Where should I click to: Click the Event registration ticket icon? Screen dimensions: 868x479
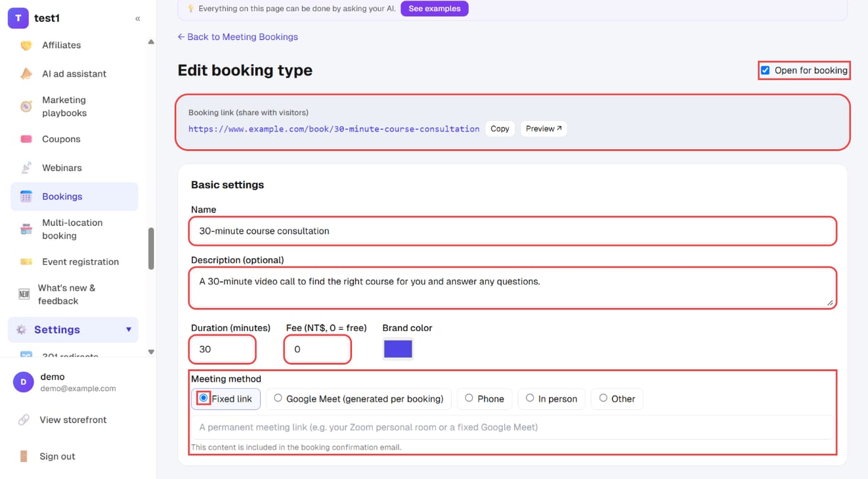tap(26, 262)
